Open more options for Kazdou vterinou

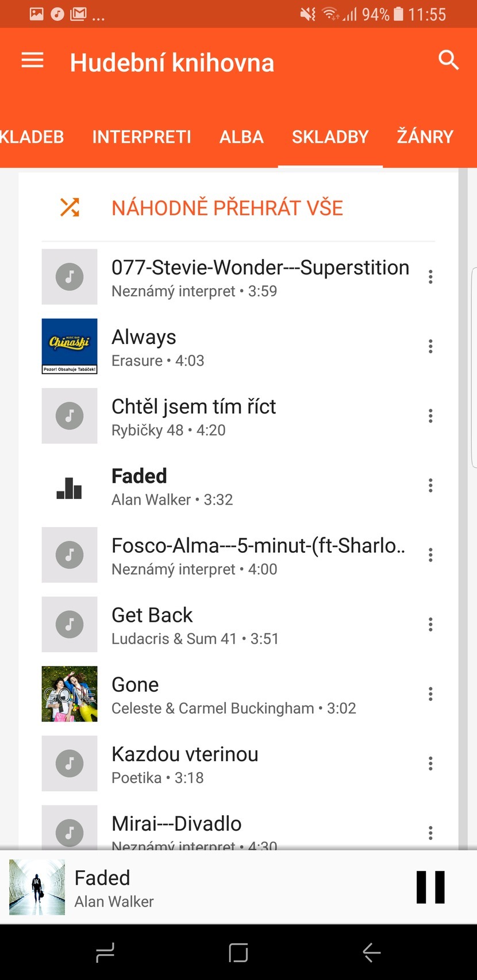click(430, 764)
